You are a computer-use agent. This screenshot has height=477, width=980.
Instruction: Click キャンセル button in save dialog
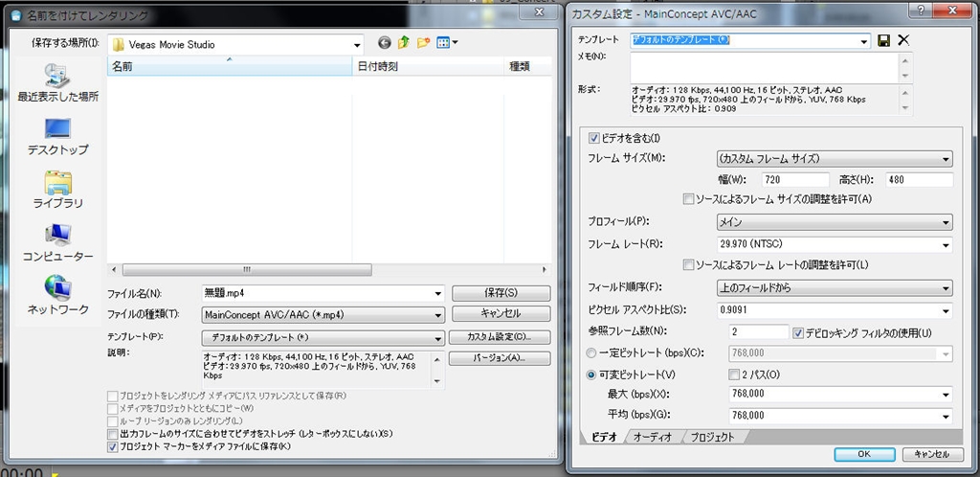click(x=501, y=313)
